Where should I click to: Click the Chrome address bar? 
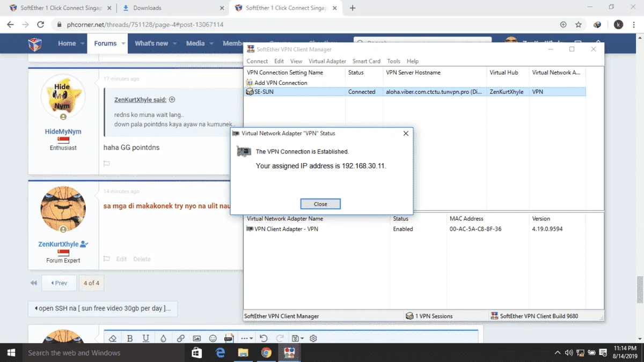point(306,25)
